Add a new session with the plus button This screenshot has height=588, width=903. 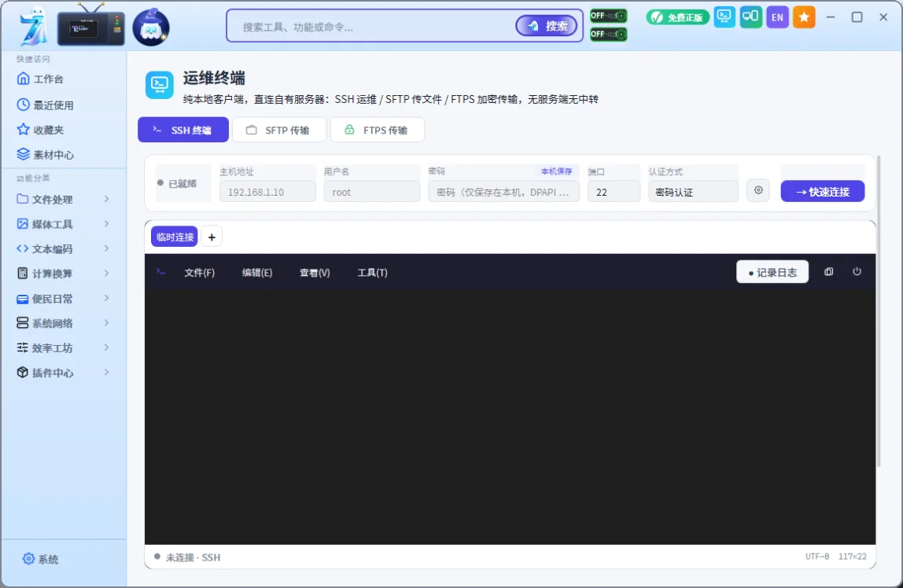coord(212,237)
